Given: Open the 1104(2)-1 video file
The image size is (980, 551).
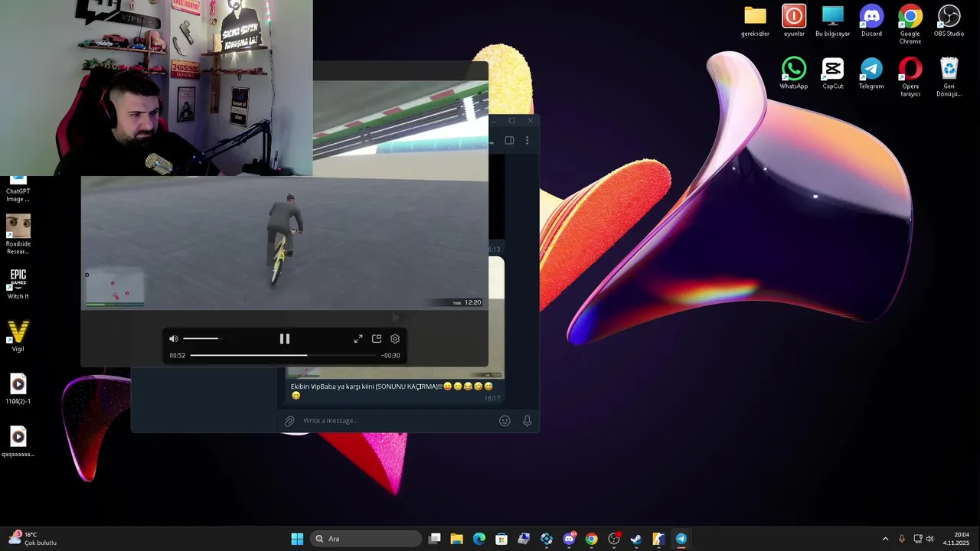Looking at the screenshot, I should tap(18, 389).
